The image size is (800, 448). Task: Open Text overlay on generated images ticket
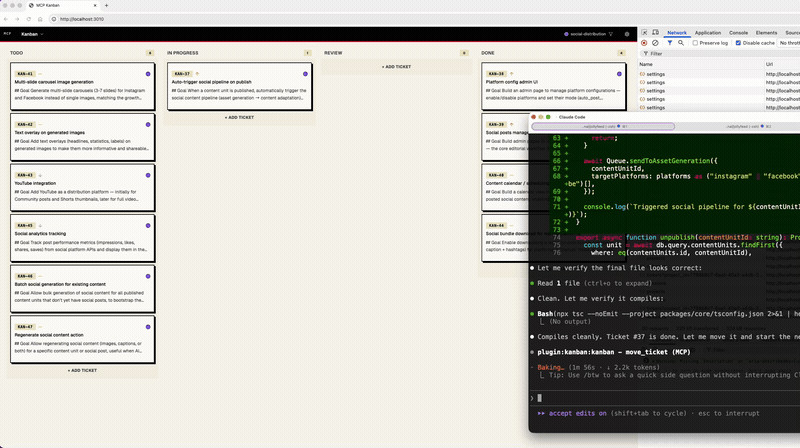[83, 137]
